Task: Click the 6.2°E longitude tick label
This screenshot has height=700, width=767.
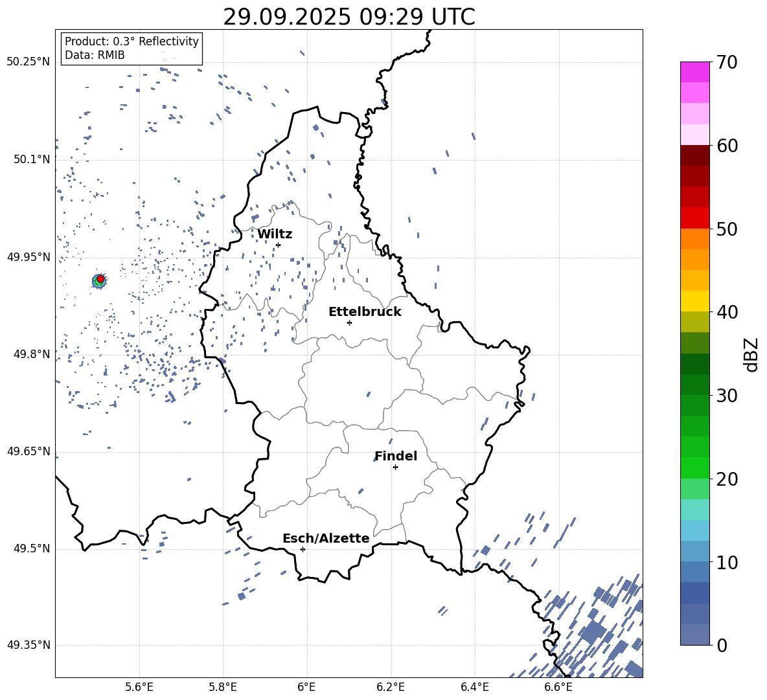Action: click(391, 687)
